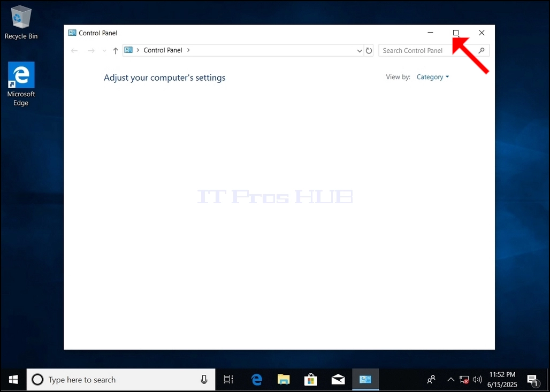Activate the microphone voice search icon
The width and height of the screenshot is (550, 392).
pyautogui.click(x=204, y=380)
